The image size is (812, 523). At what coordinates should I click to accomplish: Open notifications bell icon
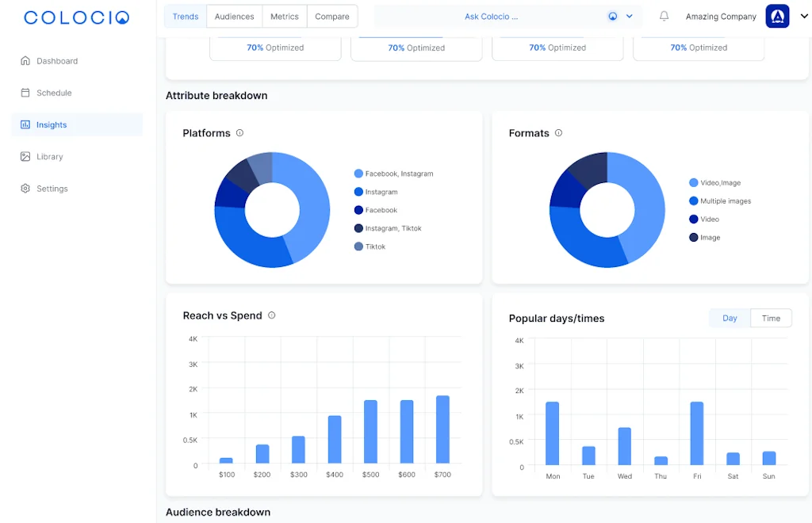(665, 17)
